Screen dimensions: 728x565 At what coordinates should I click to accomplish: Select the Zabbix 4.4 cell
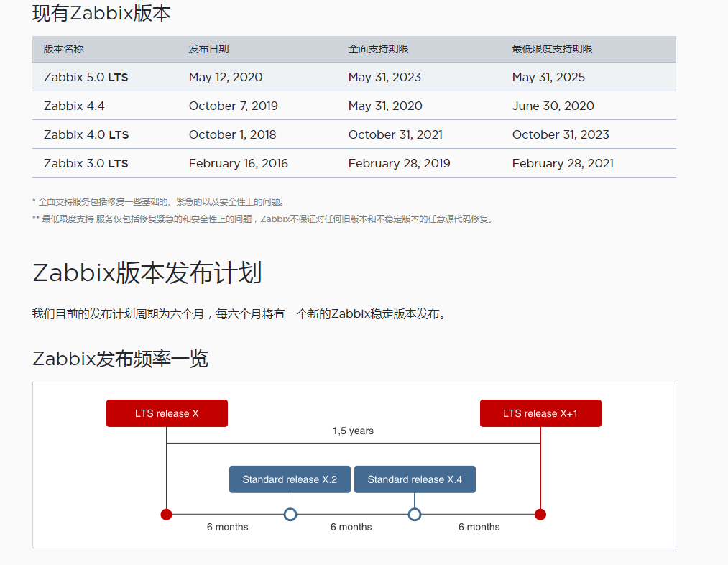click(x=74, y=106)
